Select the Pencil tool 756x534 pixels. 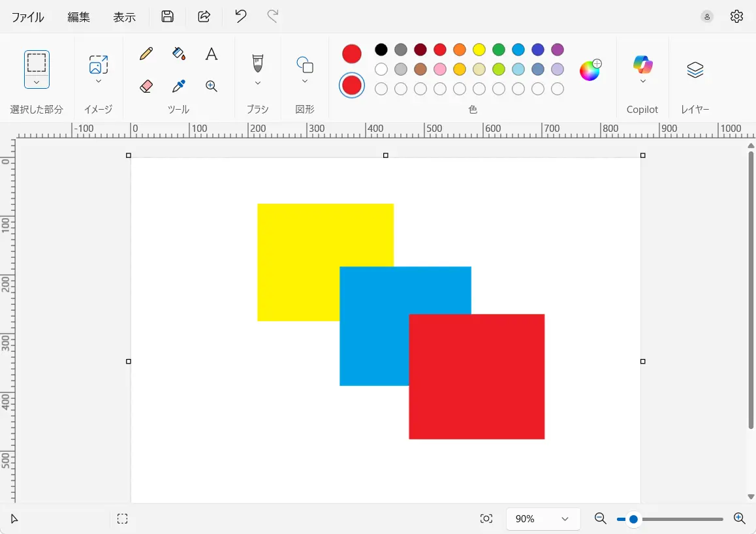(x=146, y=54)
